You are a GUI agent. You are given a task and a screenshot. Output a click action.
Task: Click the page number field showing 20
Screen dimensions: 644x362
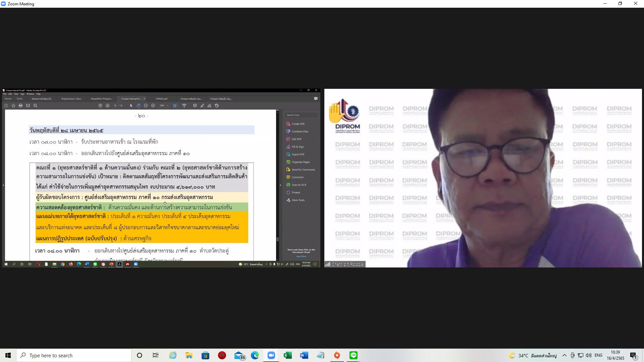click(x=115, y=106)
